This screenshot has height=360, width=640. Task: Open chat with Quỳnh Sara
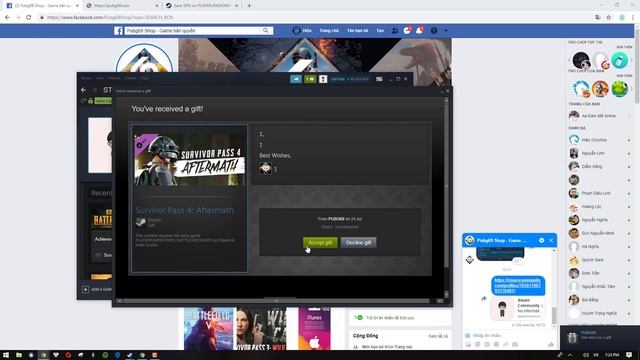(x=600, y=260)
